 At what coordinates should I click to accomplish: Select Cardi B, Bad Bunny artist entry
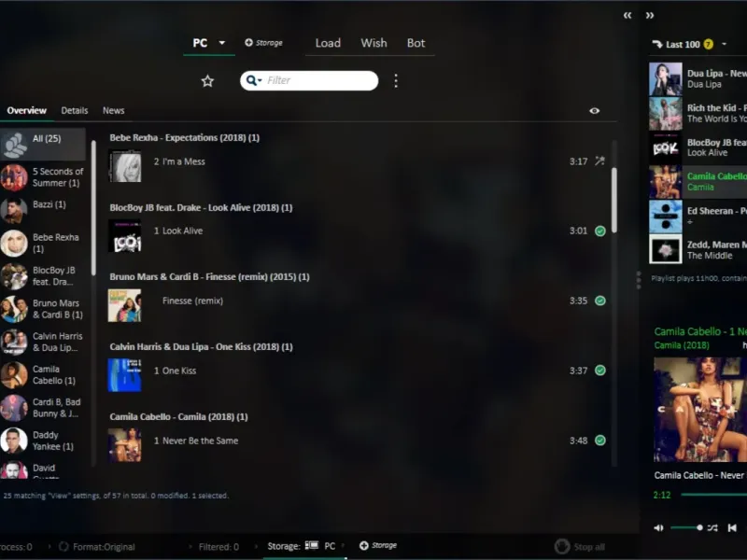[43, 408]
